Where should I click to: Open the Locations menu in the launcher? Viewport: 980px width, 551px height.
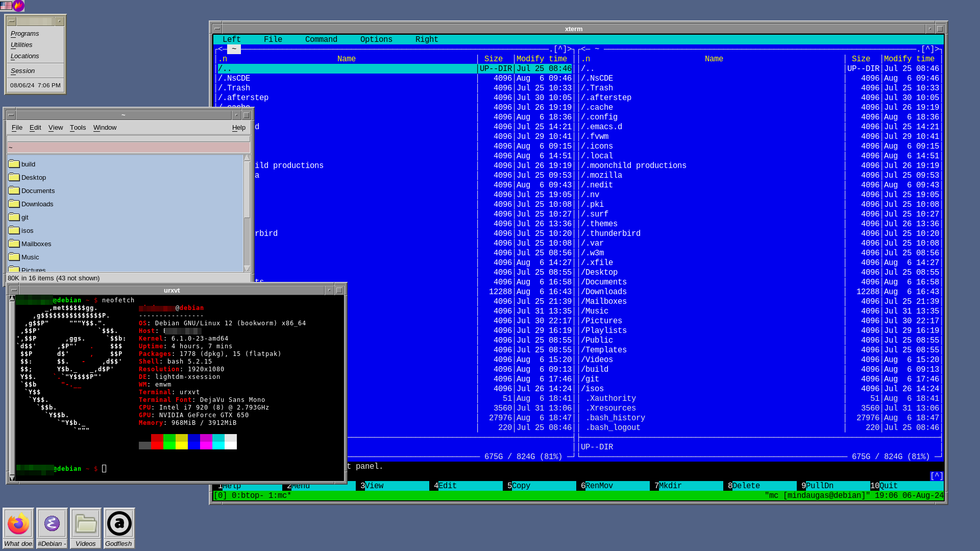pos(24,56)
